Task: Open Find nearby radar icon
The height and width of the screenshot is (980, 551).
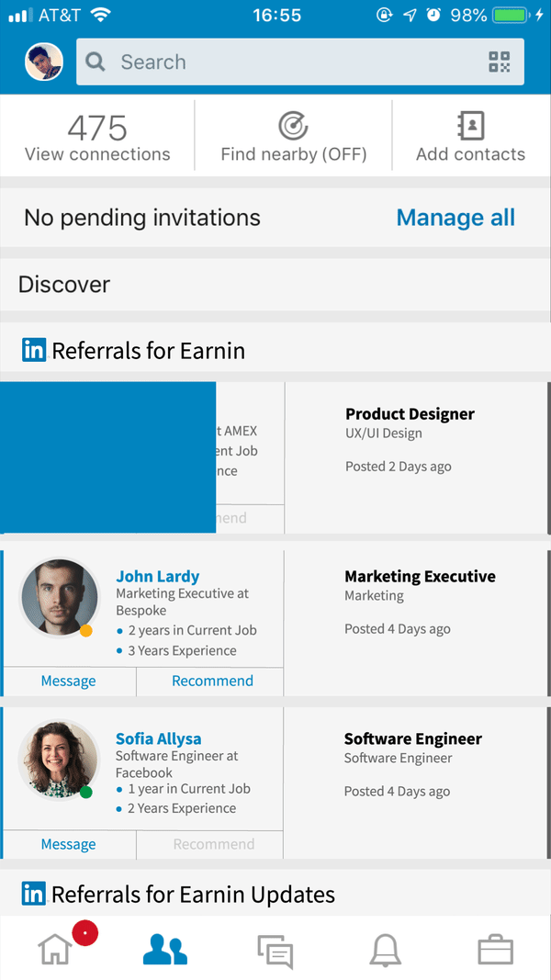Action: point(293,126)
